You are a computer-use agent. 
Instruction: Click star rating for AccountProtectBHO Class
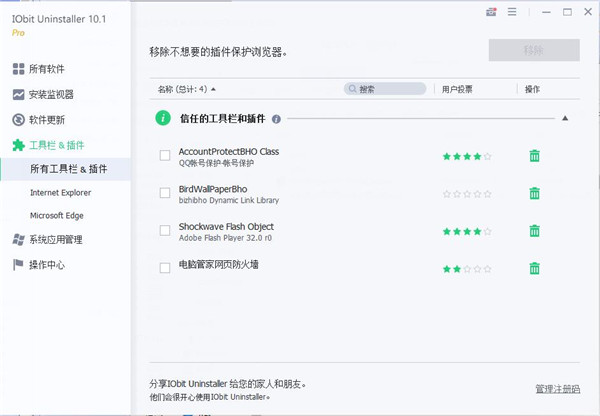[x=467, y=156]
